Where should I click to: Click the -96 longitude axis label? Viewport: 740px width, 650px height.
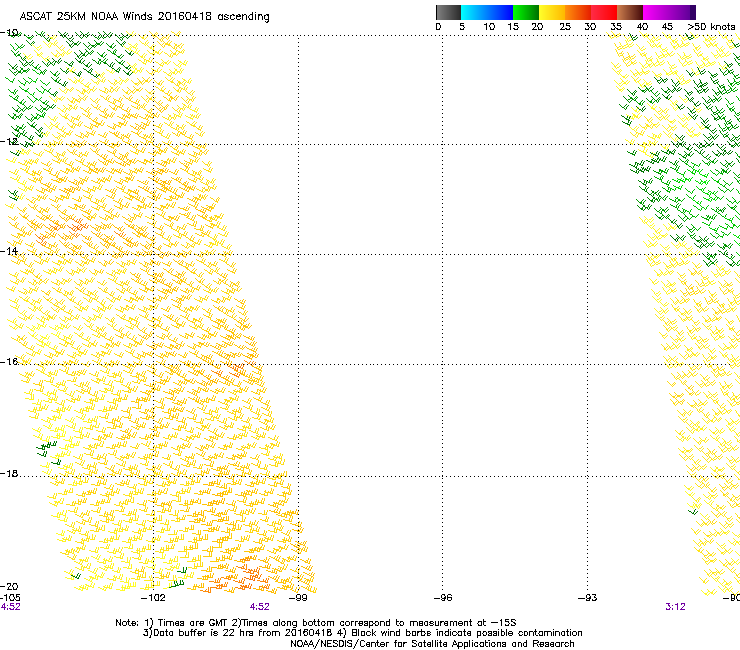(443, 598)
